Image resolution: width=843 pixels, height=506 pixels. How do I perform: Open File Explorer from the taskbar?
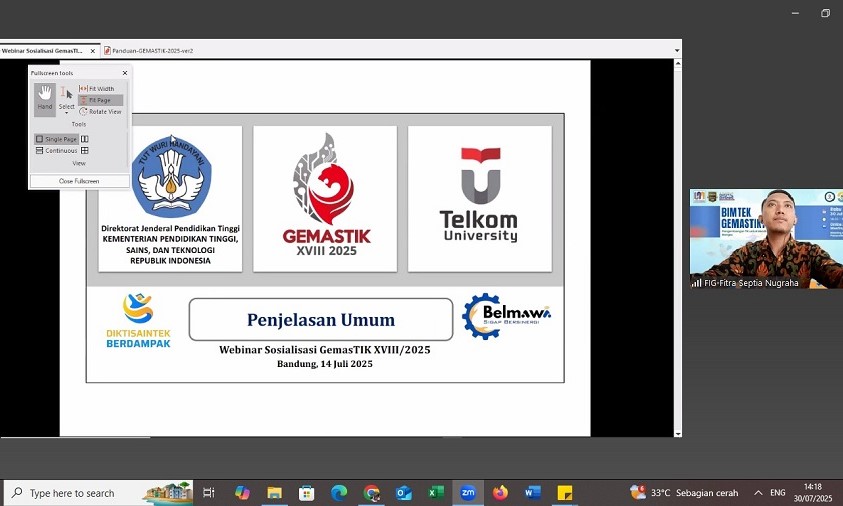pyautogui.click(x=274, y=493)
